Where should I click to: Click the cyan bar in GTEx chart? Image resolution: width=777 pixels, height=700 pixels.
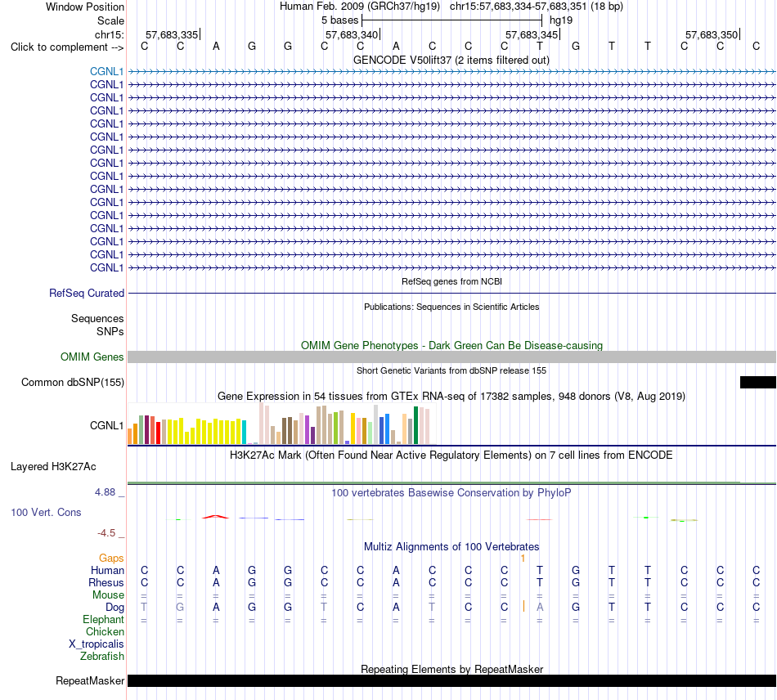244,432
